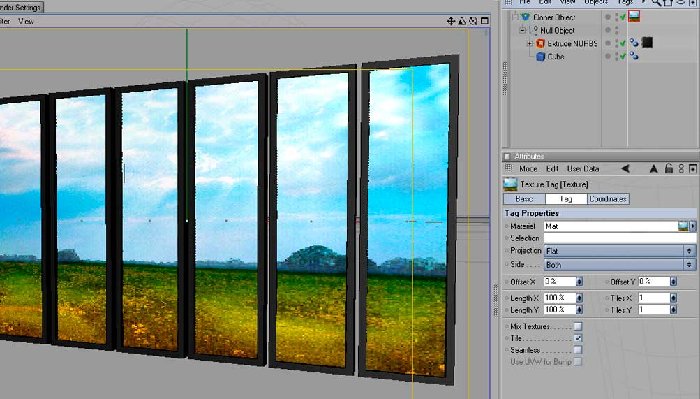The width and height of the screenshot is (700, 399).
Task: Click the viewport zoom camera icon
Action: pos(462,21)
